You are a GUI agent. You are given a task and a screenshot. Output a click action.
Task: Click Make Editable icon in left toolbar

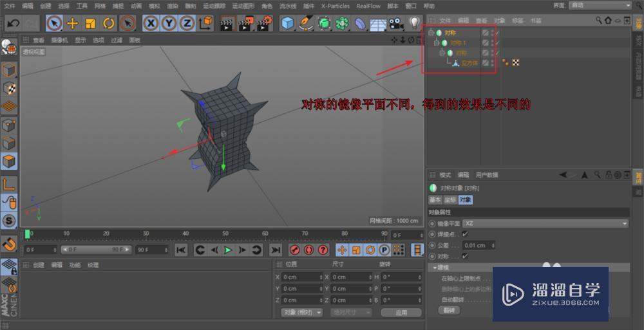click(9, 48)
